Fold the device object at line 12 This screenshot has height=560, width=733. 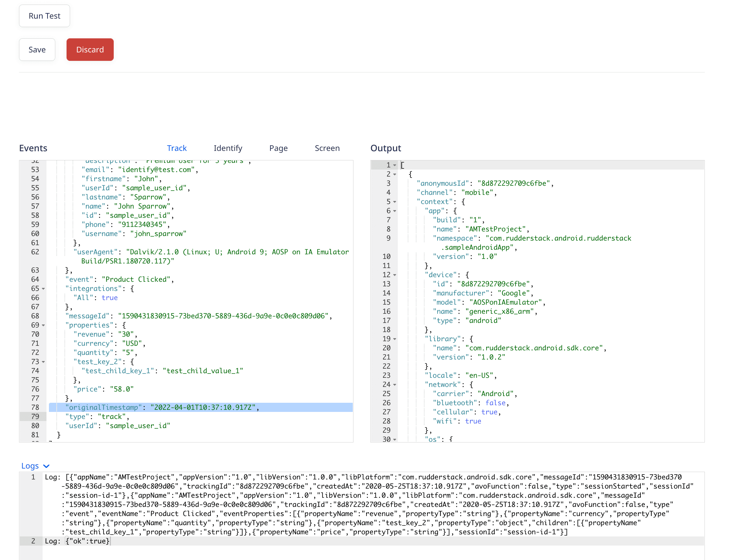click(x=395, y=275)
